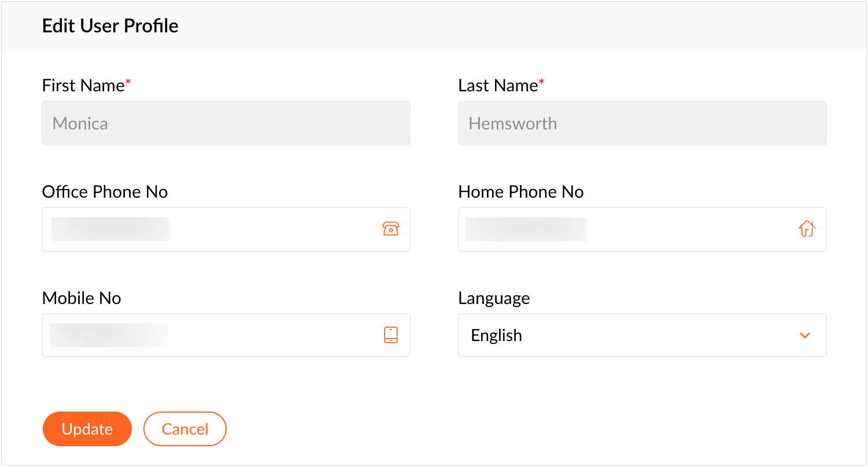Focus the First Name field containing Monica
Image resolution: width=868 pixels, height=467 pixels.
pos(226,123)
